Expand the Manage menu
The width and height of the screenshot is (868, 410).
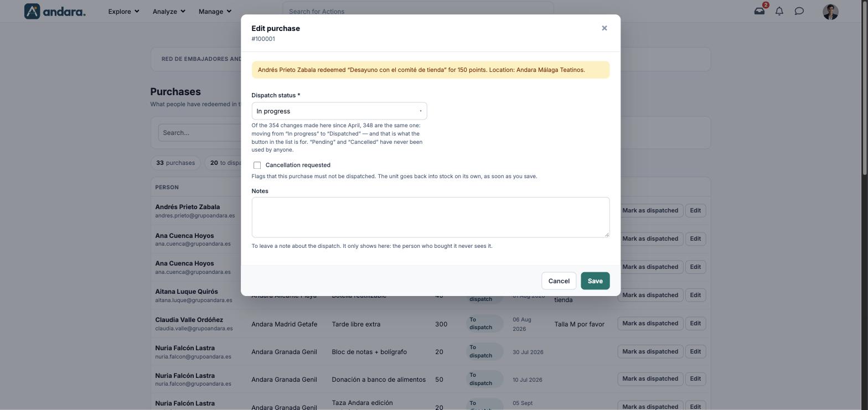(x=215, y=11)
